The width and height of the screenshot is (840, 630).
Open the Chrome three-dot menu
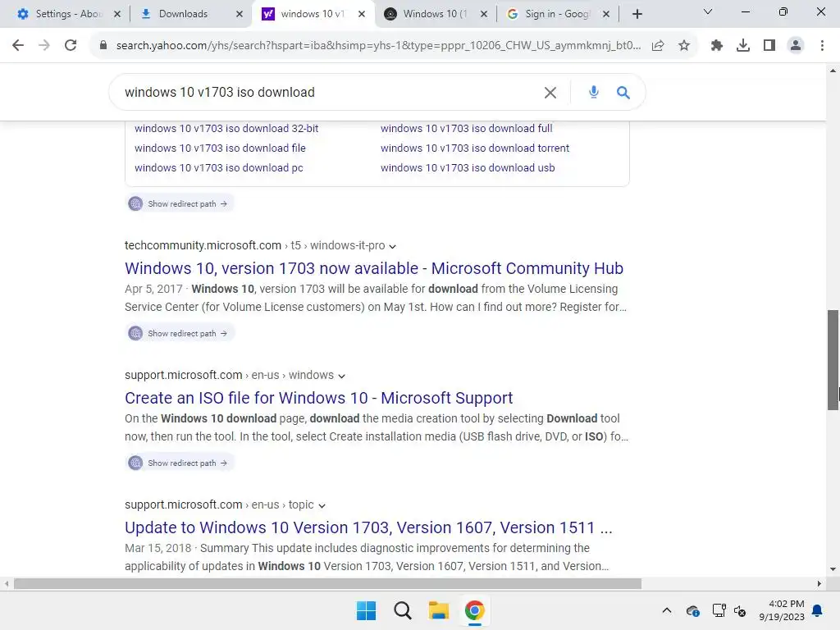(822, 46)
